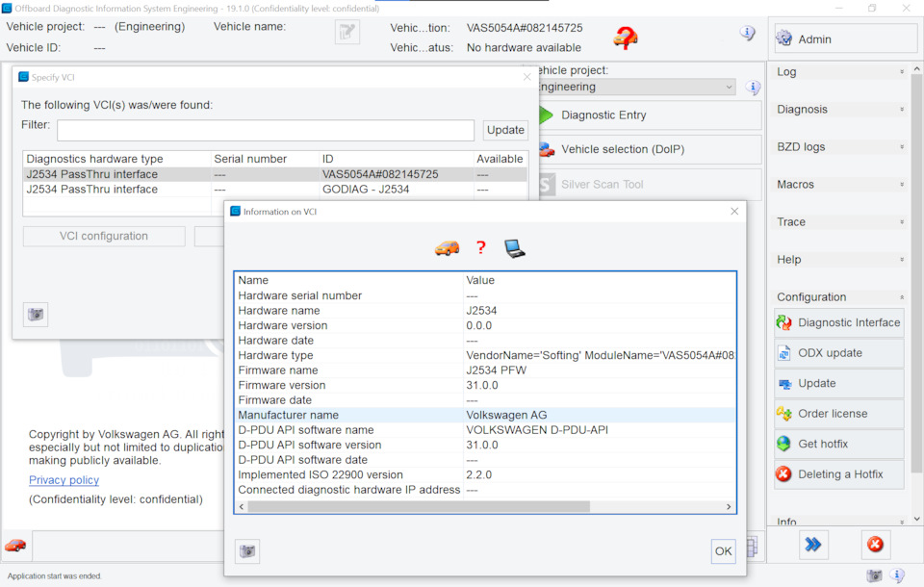Select the VAS5054A#082145725 row
This screenshot has height=587, width=924.
(274, 174)
